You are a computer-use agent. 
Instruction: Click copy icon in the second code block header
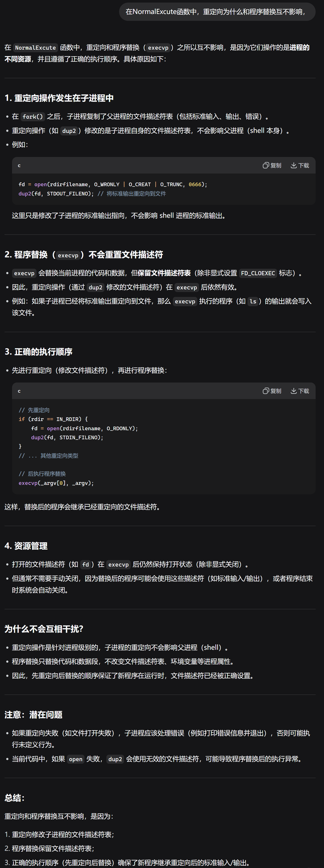(266, 391)
